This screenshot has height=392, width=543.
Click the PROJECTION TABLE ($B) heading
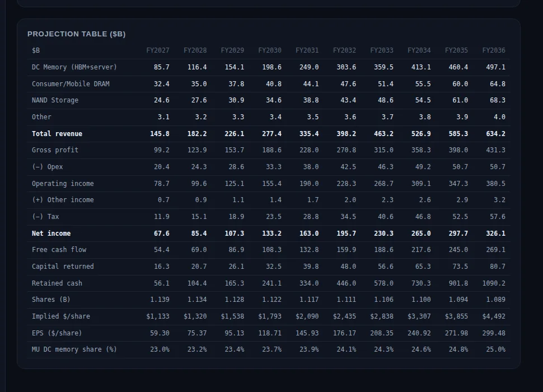(76, 34)
